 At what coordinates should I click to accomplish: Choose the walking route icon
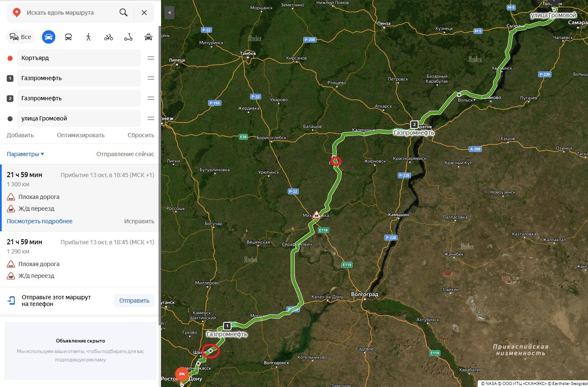(x=88, y=37)
